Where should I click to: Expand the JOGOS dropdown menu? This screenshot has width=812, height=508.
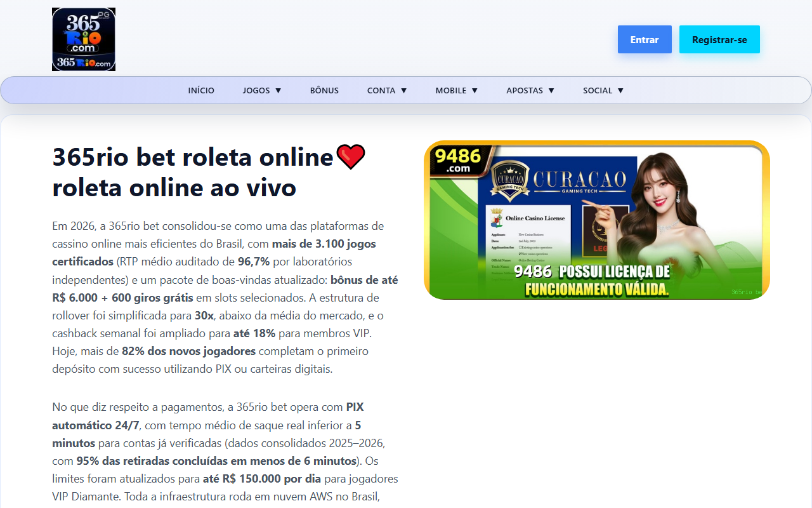click(x=262, y=90)
